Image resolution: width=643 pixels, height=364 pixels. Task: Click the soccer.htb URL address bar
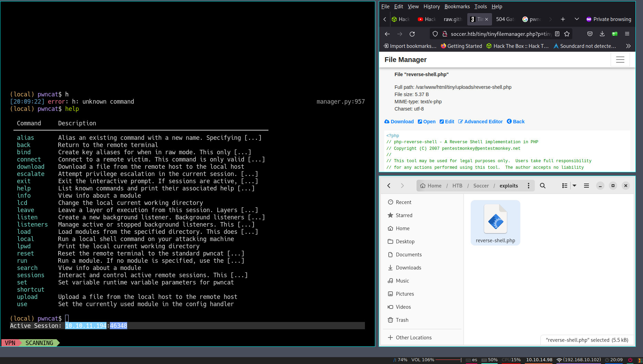click(x=501, y=34)
